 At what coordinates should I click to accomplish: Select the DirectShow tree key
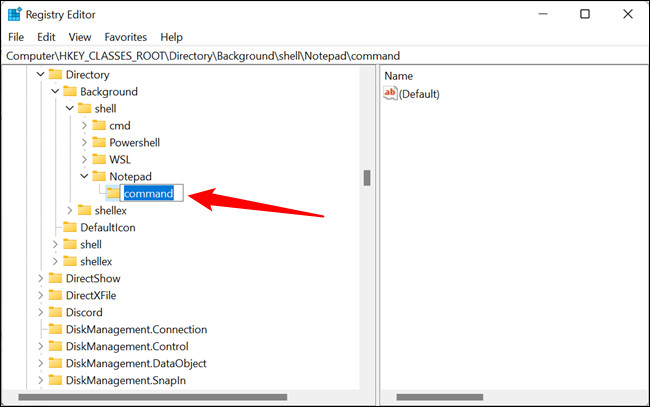93,279
